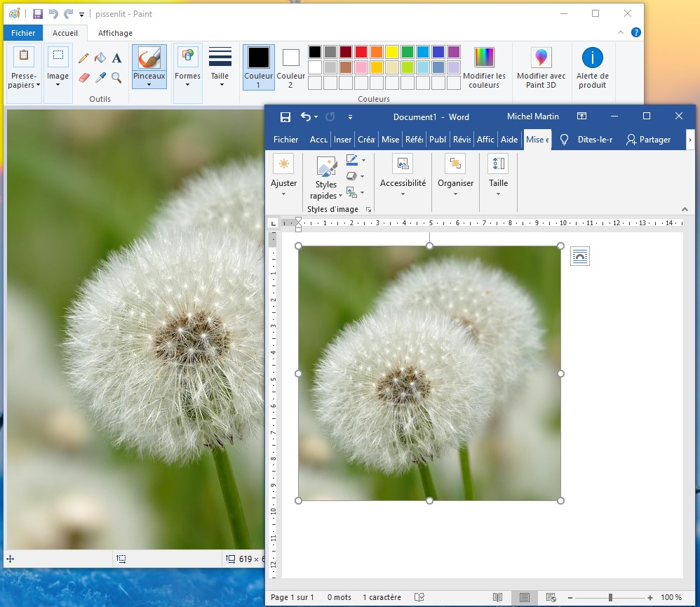Switch to Read Mode view in Word
This screenshot has height=607, width=700.
(x=497, y=597)
